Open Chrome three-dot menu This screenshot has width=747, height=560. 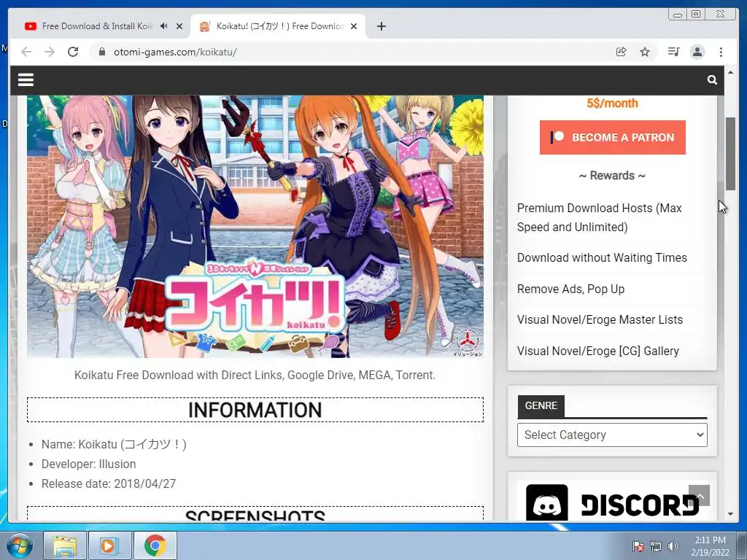(x=721, y=52)
